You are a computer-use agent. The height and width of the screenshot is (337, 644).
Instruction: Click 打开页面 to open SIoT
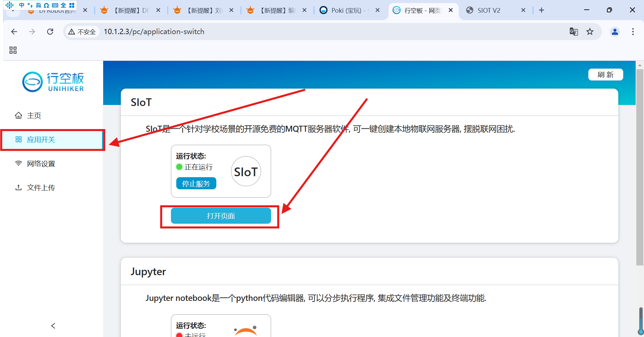point(221,216)
